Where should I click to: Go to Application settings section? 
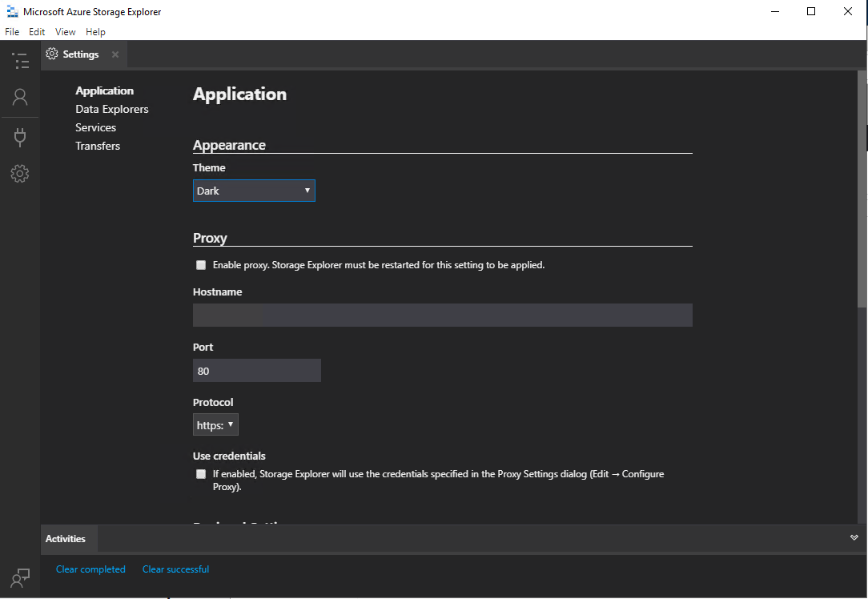click(105, 90)
